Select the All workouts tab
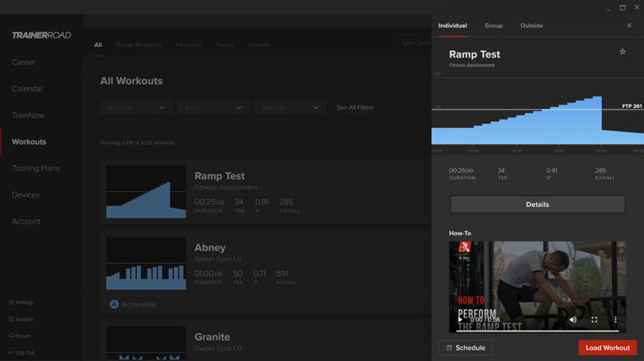 [98, 44]
